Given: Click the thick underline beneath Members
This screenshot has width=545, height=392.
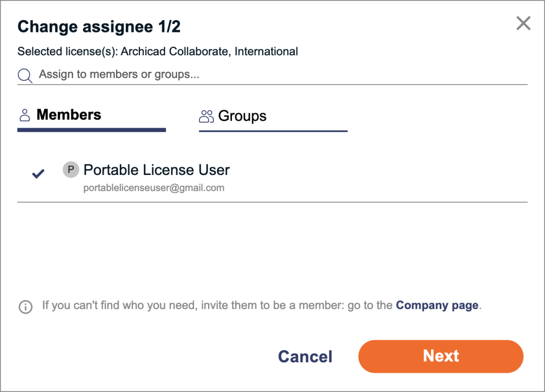Looking at the screenshot, I should click(x=92, y=129).
